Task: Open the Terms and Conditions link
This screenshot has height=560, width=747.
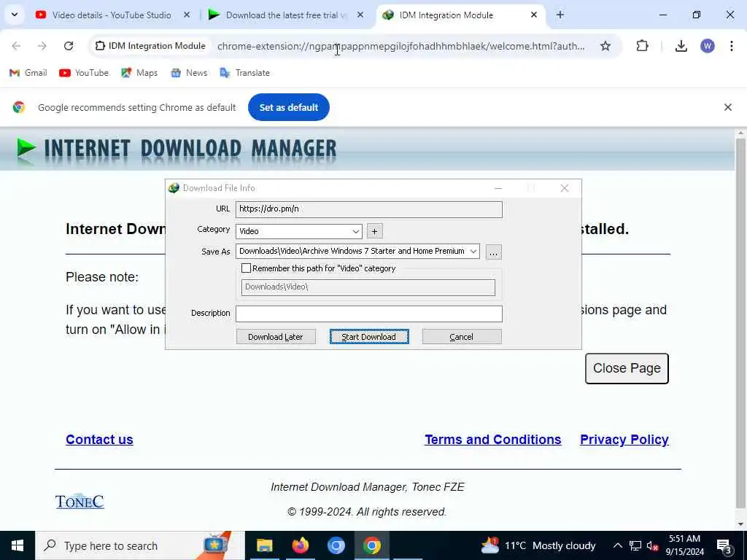Action: (x=493, y=440)
